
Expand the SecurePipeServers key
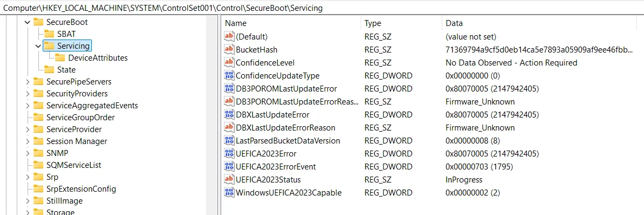28,82
